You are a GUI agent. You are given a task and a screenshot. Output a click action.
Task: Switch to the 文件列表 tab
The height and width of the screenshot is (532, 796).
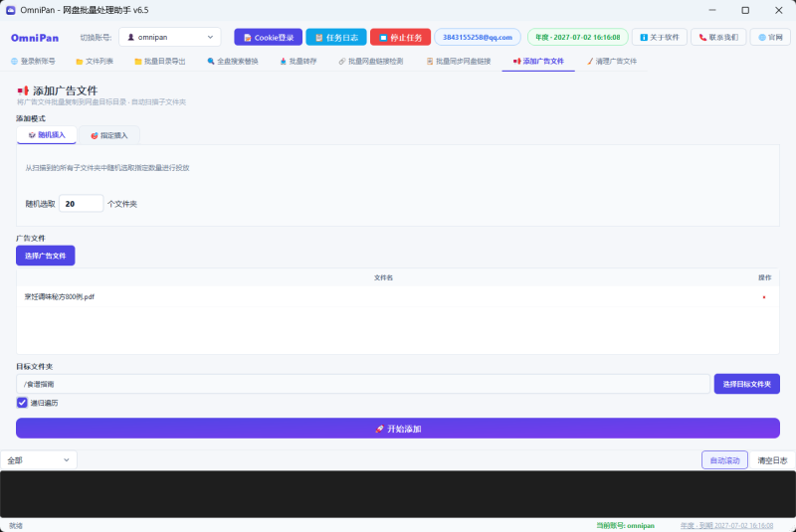tap(95, 62)
